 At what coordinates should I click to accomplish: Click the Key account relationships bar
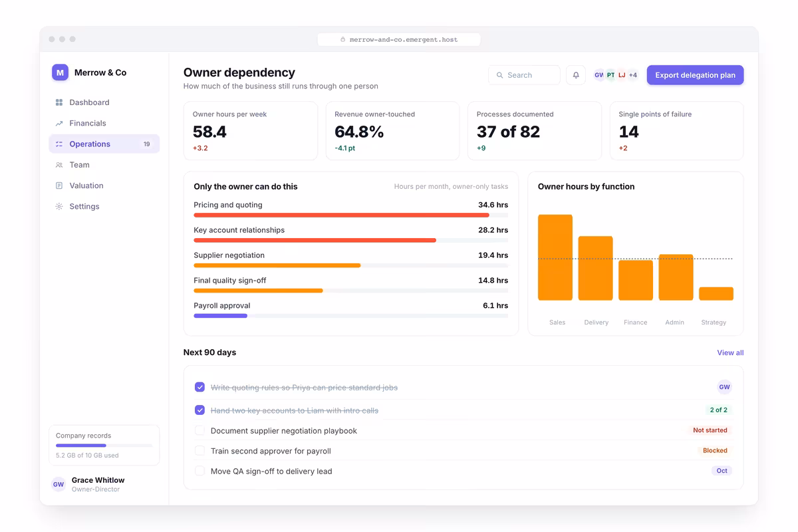[x=350, y=240]
